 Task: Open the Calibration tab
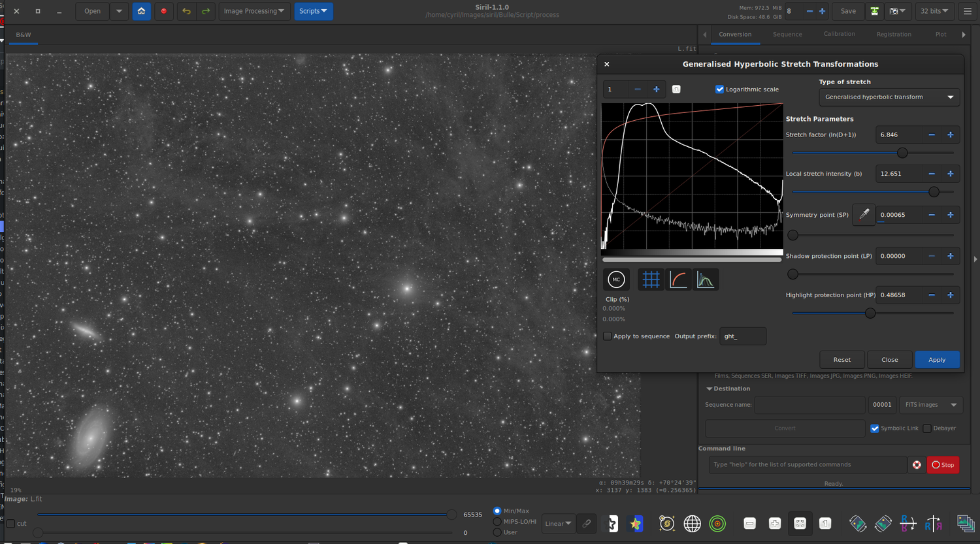[x=839, y=35]
